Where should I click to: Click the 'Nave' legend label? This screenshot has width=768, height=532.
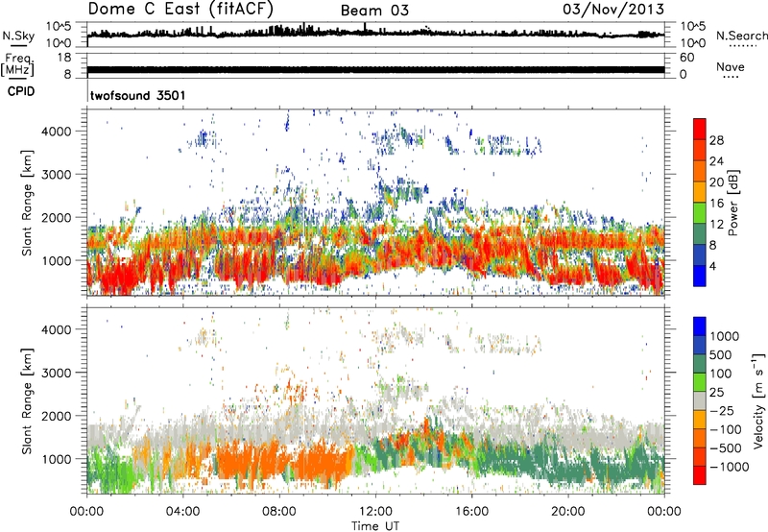tap(731, 66)
